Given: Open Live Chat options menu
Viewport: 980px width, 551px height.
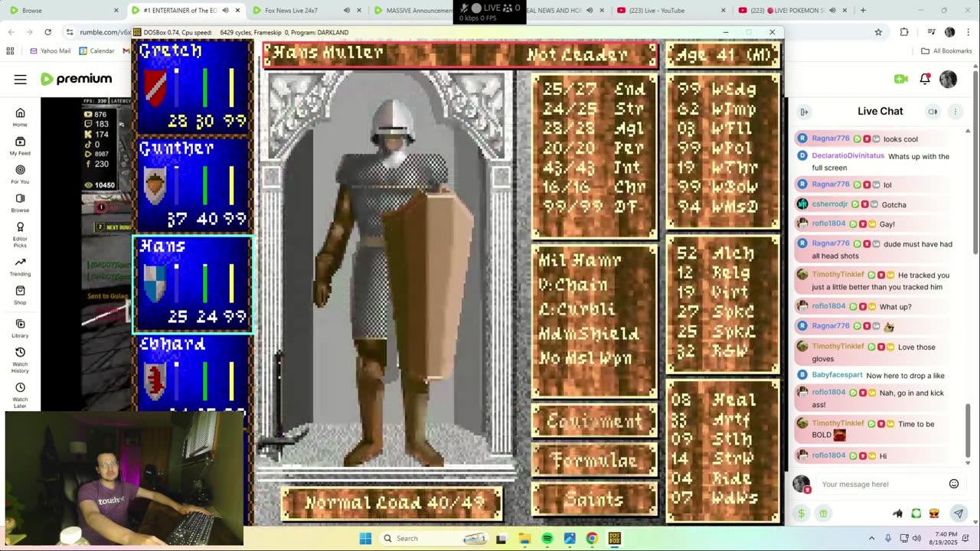Looking at the screenshot, I should pyautogui.click(x=955, y=112).
